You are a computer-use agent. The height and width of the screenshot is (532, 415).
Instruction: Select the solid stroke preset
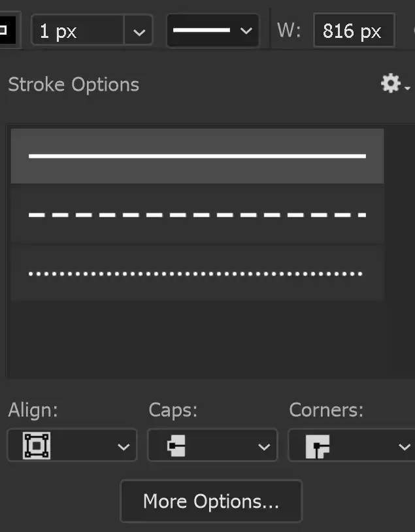tap(196, 156)
